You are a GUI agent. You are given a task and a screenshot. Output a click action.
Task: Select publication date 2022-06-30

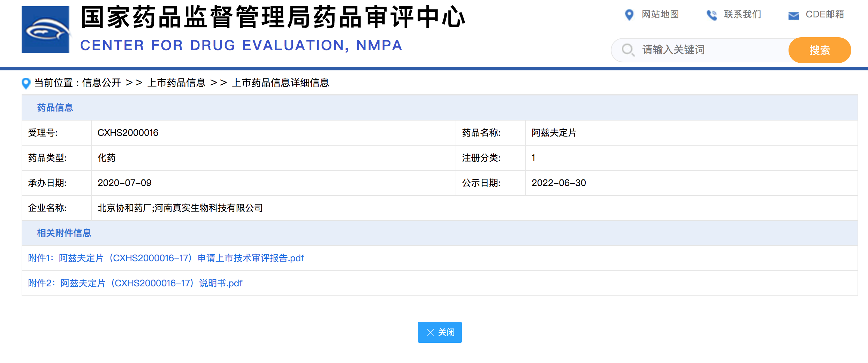pyautogui.click(x=559, y=183)
